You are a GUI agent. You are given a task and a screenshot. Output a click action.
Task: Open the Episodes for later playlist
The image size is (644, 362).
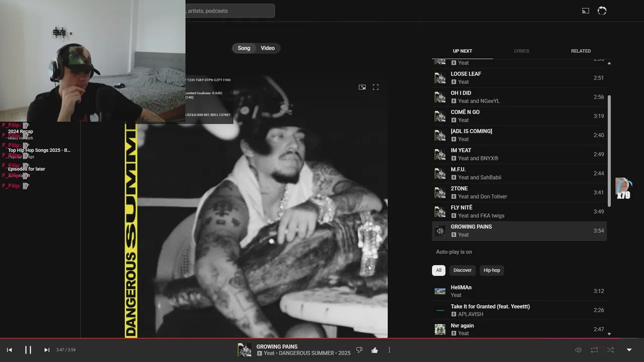pyautogui.click(x=26, y=169)
